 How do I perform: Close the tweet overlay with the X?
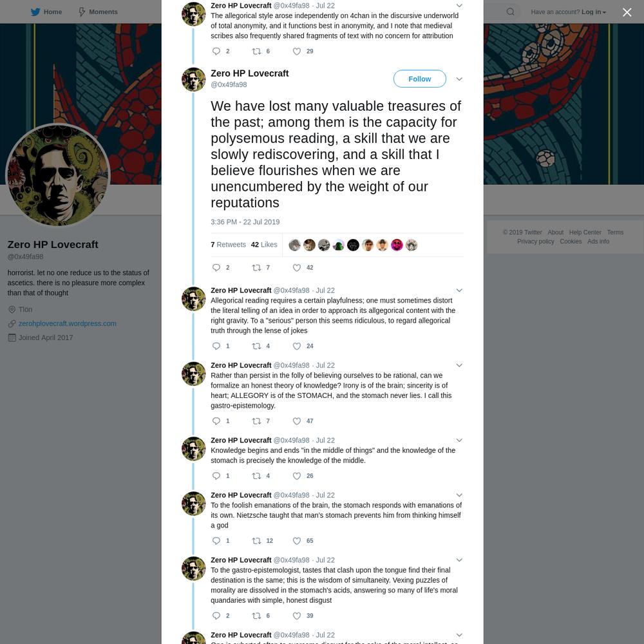(627, 12)
